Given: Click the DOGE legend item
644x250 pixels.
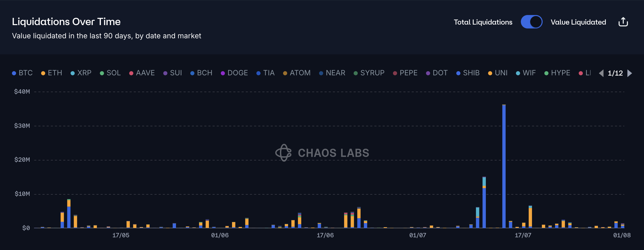Looking at the screenshot, I should click(x=234, y=73).
